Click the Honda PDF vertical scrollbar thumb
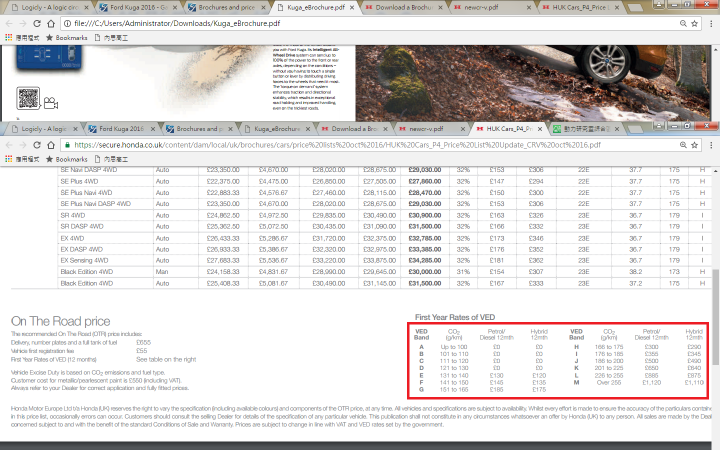 coord(715,319)
